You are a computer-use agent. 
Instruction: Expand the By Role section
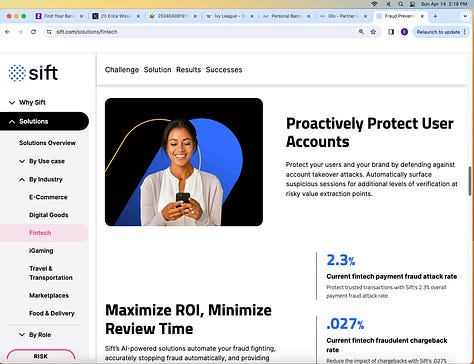point(35,335)
